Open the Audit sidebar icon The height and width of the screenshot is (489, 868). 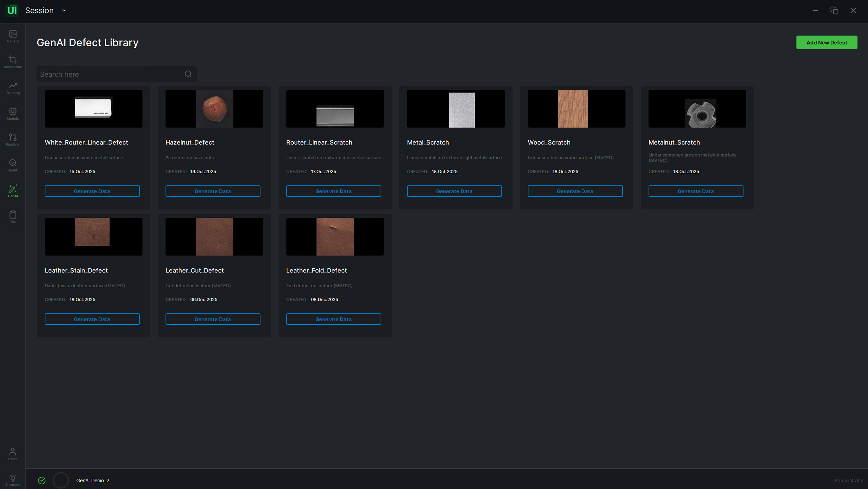pyautogui.click(x=13, y=163)
